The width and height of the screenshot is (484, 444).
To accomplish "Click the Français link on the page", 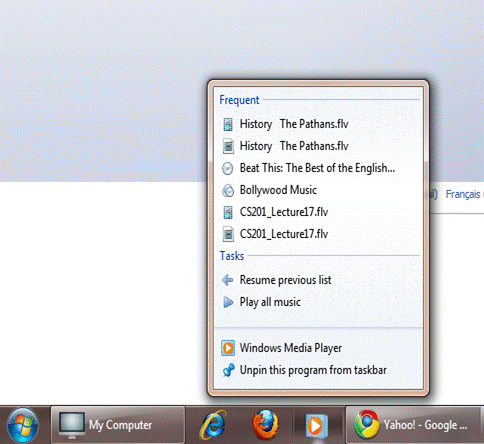I will (463, 194).
